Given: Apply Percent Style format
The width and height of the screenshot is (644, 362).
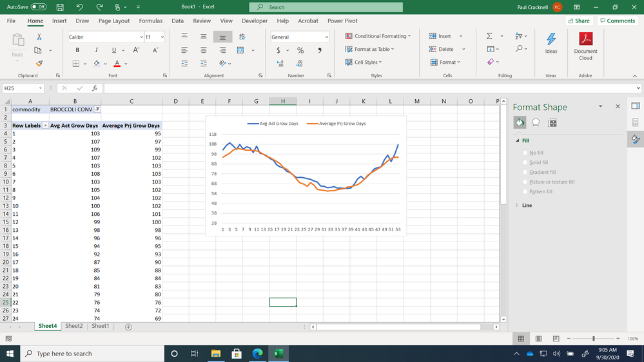Looking at the screenshot, I should 300,50.
